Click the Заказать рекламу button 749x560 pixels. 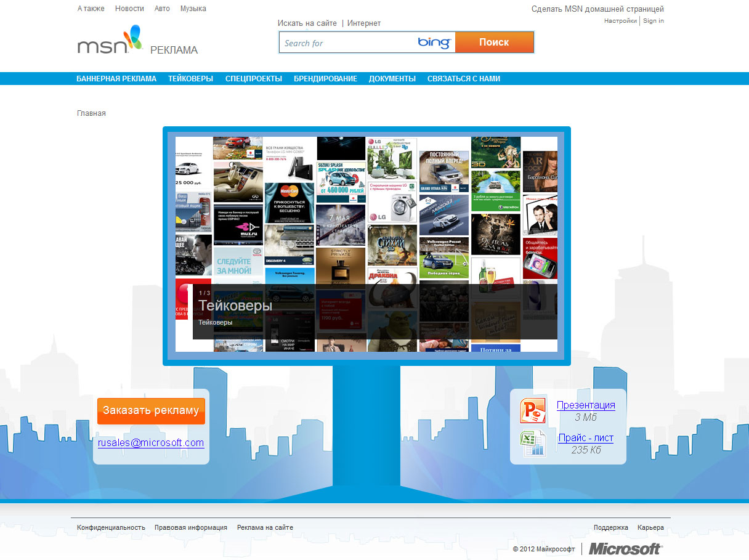point(151,410)
